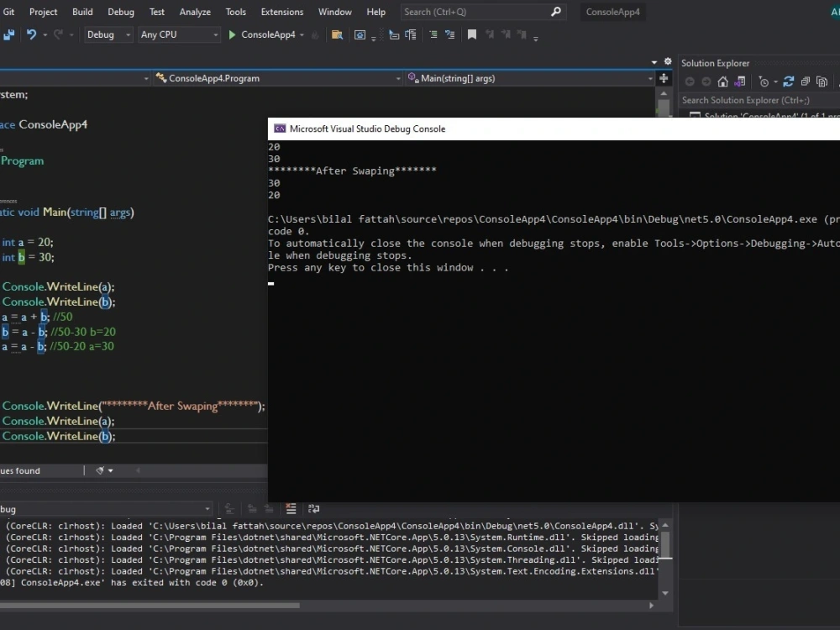Open the Debug menu
Image resolution: width=840 pixels, height=630 pixels.
click(121, 11)
